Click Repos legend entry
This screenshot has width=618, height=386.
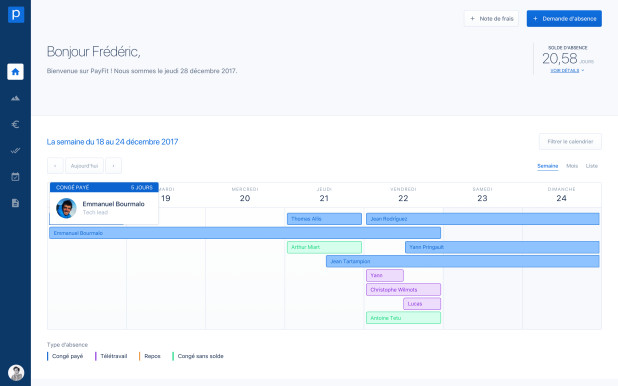[x=150, y=356]
